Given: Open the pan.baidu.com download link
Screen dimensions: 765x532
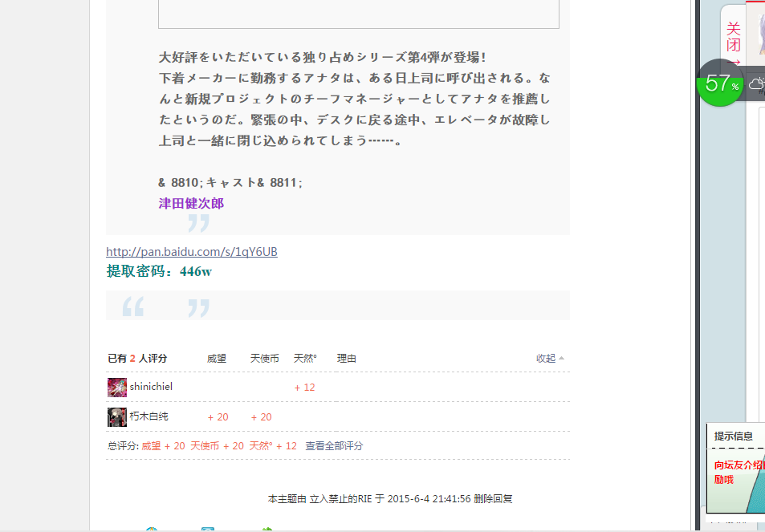Looking at the screenshot, I should [192, 252].
